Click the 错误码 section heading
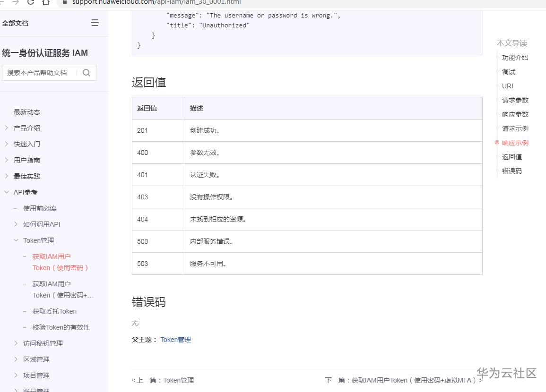The height and width of the screenshot is (392, 546). (x=149, y=302)
